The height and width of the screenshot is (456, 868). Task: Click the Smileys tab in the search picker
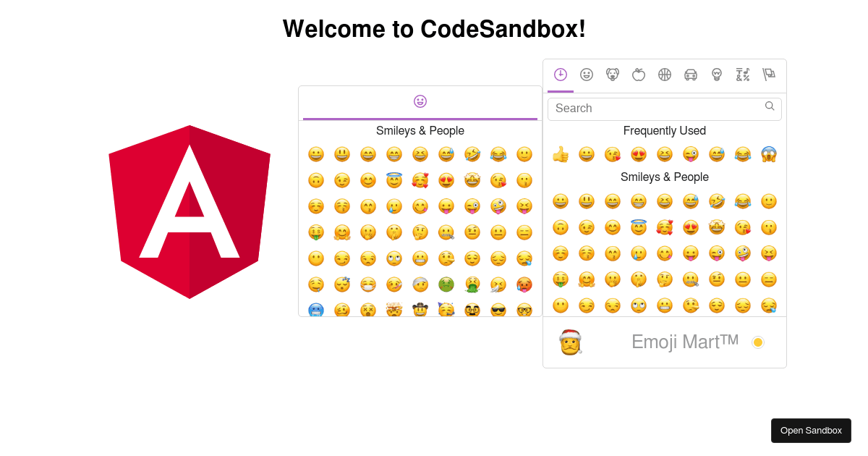click(587, 75)
